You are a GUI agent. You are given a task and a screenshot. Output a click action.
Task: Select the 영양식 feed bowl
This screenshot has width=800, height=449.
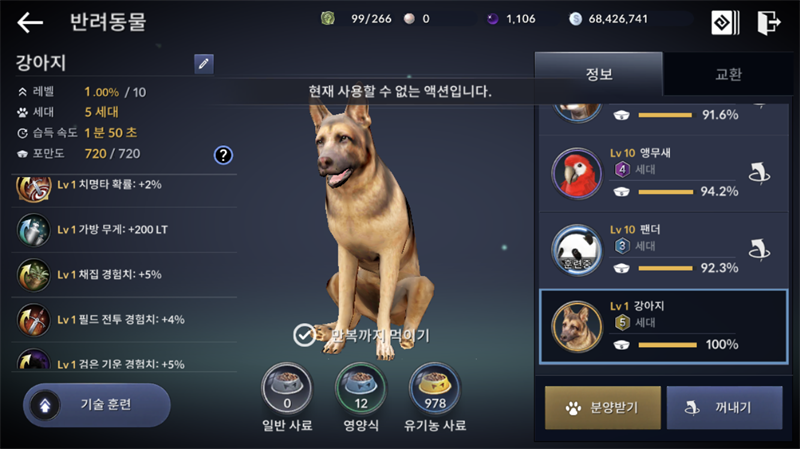(x=361, y=389)
